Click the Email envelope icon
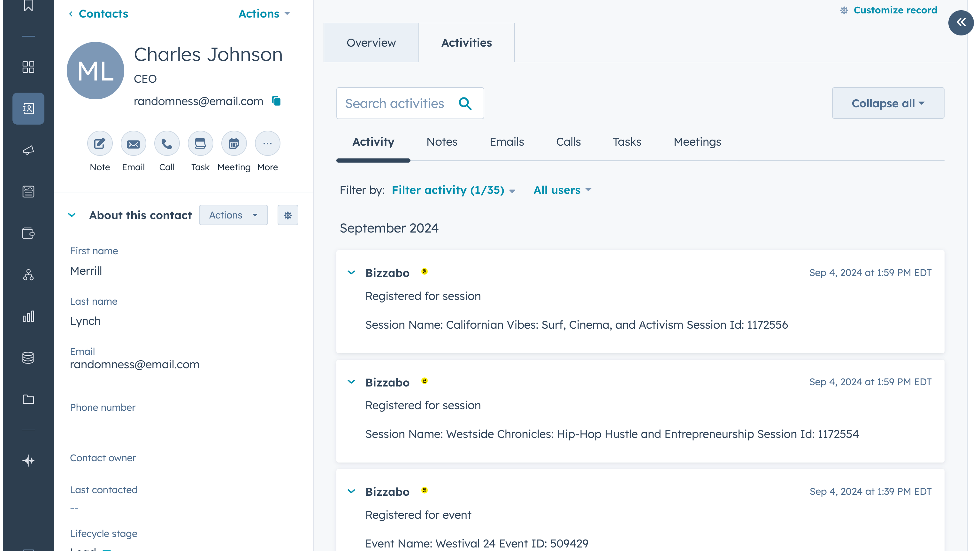 click(133, 143)
